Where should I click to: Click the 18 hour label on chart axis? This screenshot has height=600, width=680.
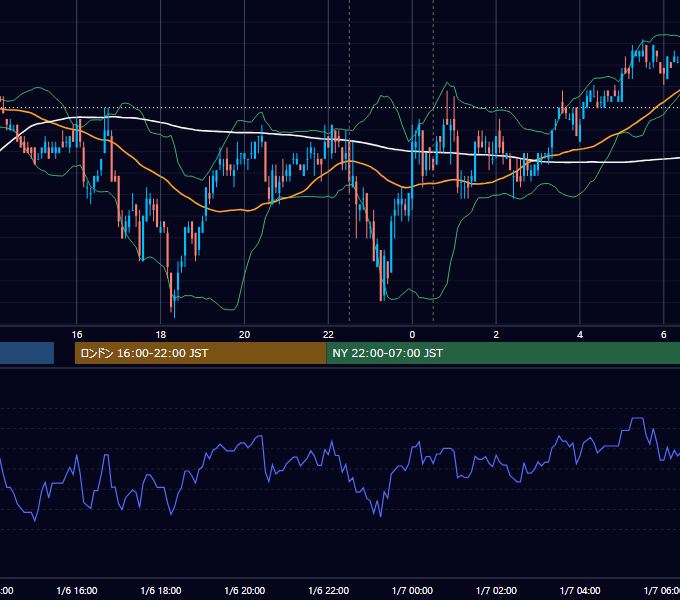click(x=161, y=335)
